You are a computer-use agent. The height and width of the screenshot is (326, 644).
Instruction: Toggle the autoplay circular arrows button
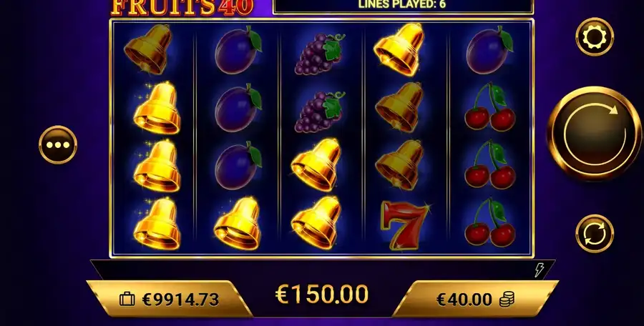click(x=595, y=233)
